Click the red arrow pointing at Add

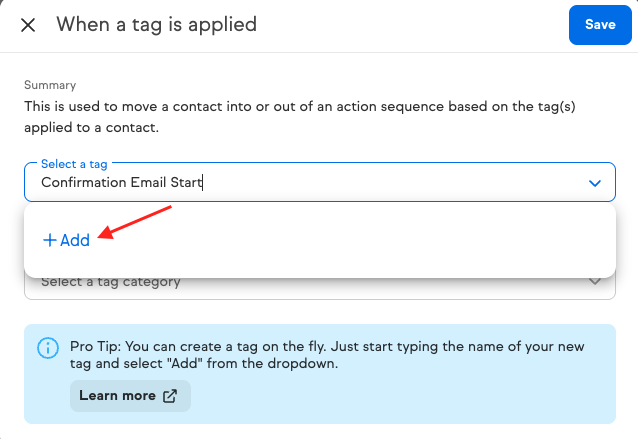(x=140, y=223)
